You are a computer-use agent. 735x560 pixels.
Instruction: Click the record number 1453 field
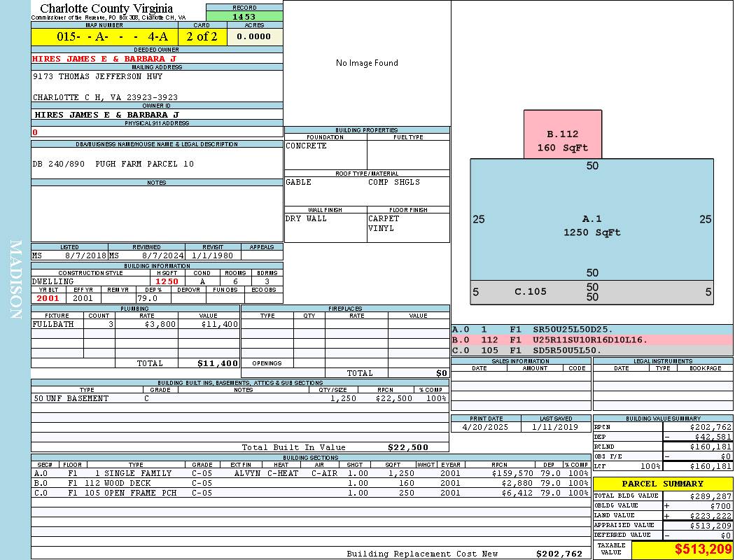(x=244, y=16)
